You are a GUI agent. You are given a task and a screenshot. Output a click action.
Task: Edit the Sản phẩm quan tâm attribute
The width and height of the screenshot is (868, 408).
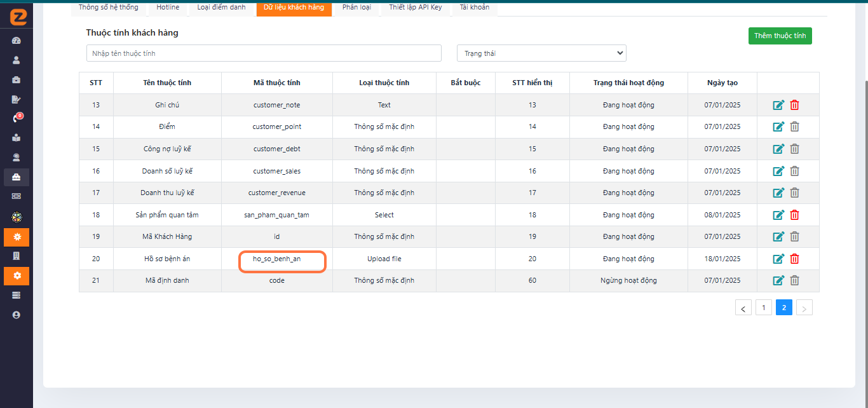click(x=778, y=215)
